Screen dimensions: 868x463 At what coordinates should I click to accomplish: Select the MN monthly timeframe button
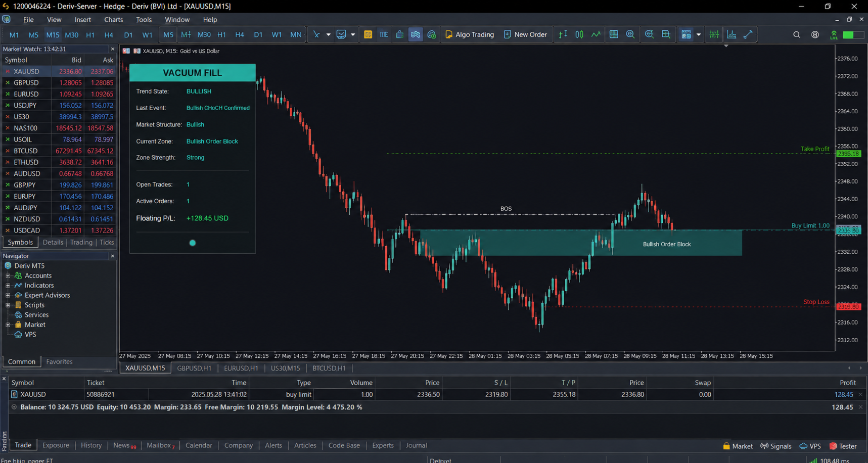[x=296, y=34]
